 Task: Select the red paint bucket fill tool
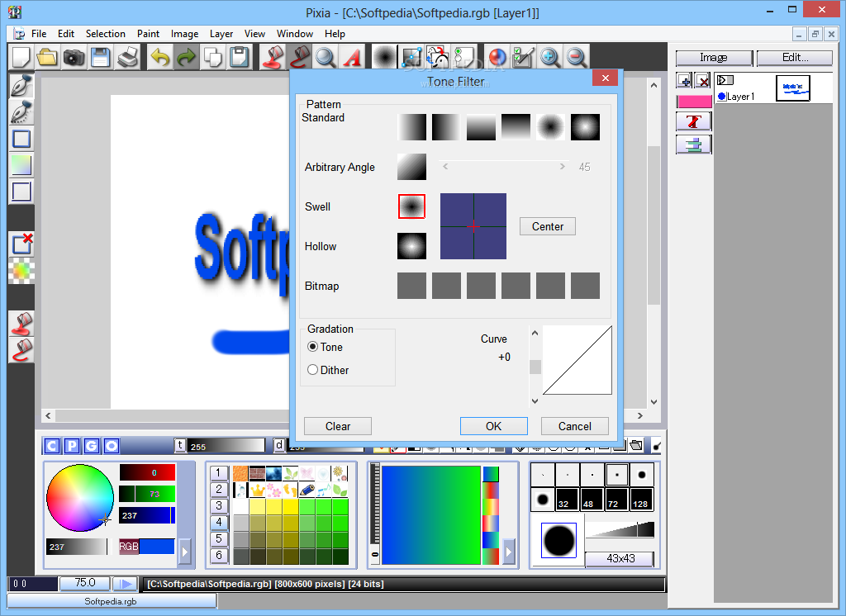point(273,57)
